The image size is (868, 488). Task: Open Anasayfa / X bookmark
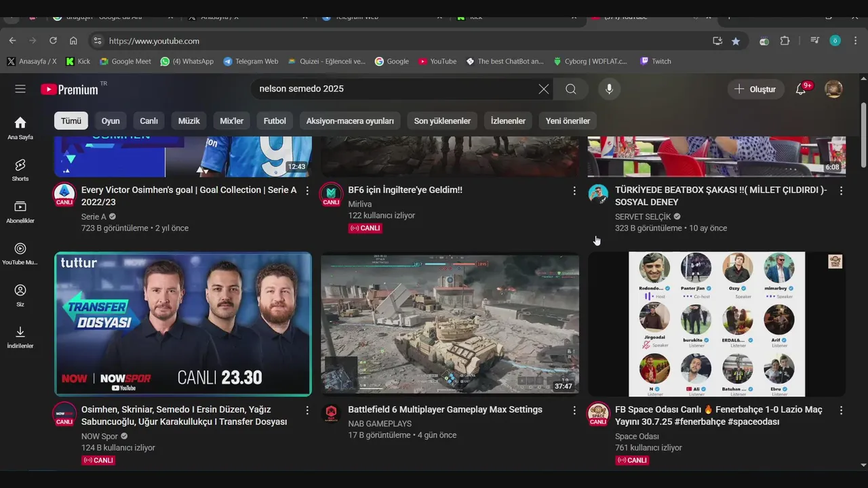pos(32,61)
